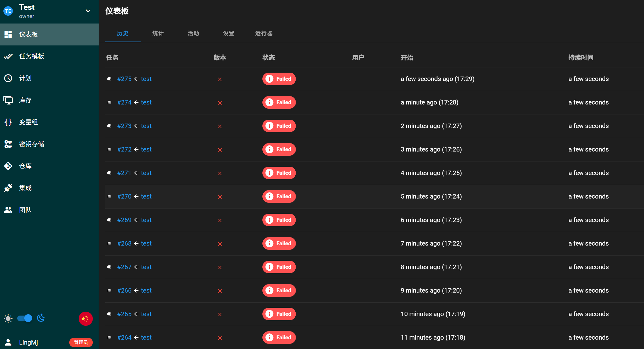
Task: Click the 状态 column header
Action: pos(269,57)
